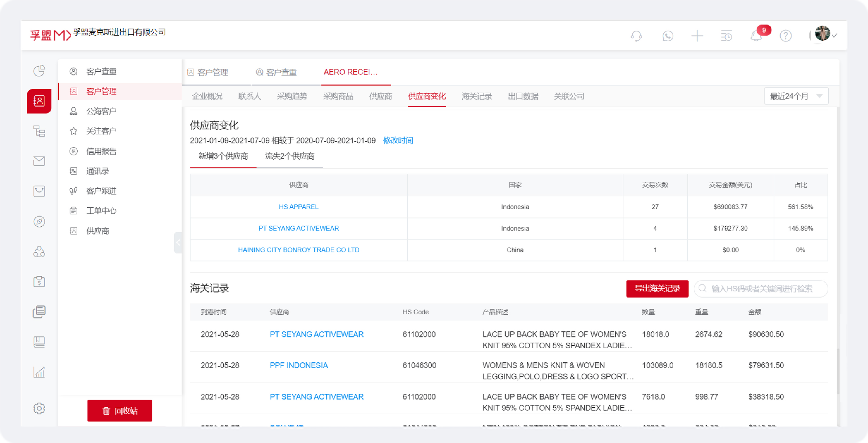Viewport: 868px width, 443px height.
Task: Switch to 流失2个供应商 view
Action: (290, 156)
